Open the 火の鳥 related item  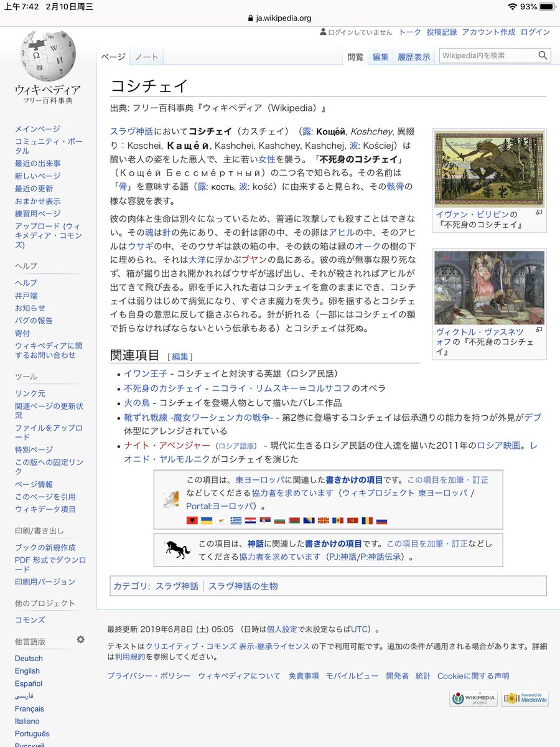pos(136,402)
